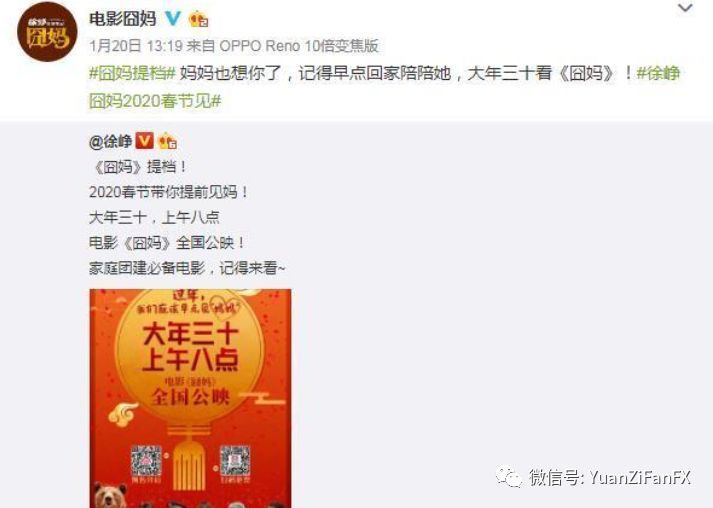Click the blue V verification badge
This screenshot has width=713, height=508.
coord(173,18)
